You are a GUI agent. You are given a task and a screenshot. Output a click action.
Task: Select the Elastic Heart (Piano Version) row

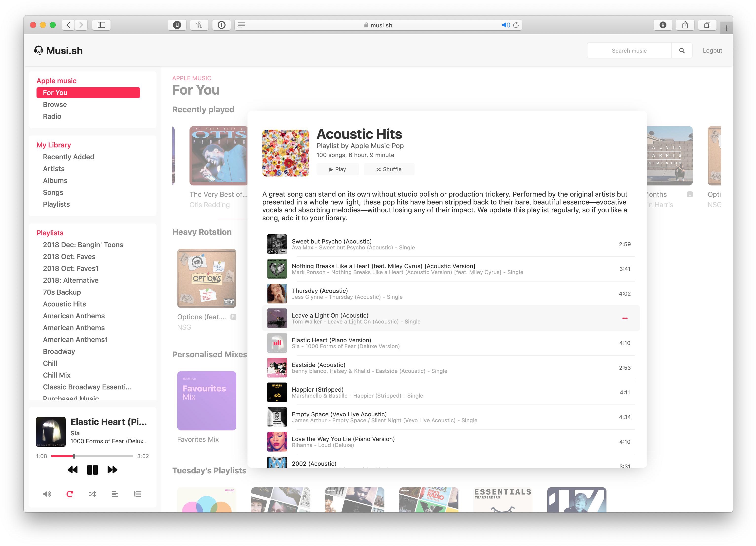pos(451,343)
